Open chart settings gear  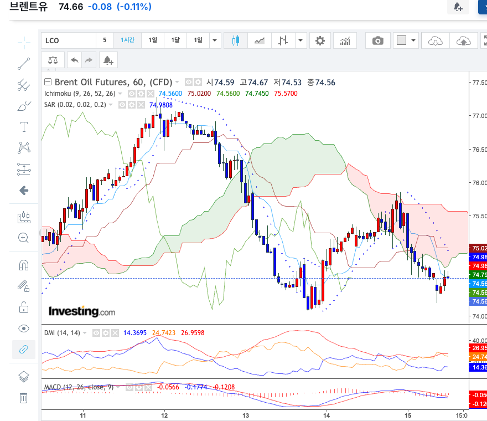point(320,41)
